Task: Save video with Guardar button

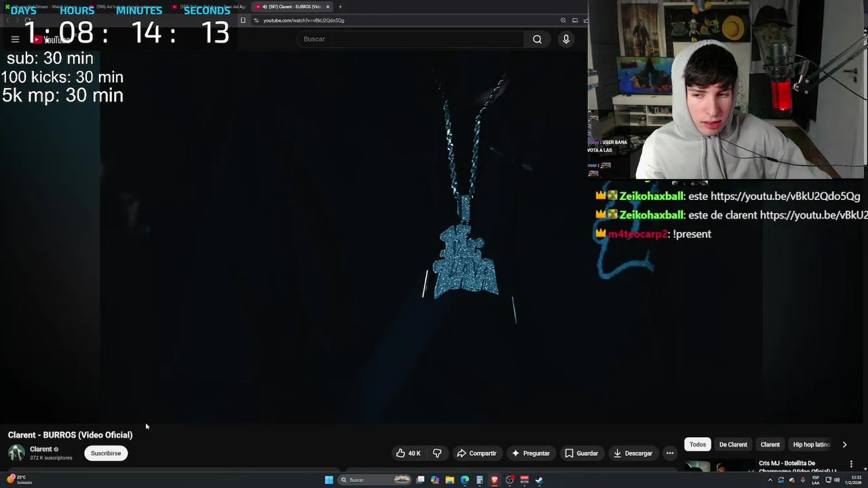Action: click(582, 453)
